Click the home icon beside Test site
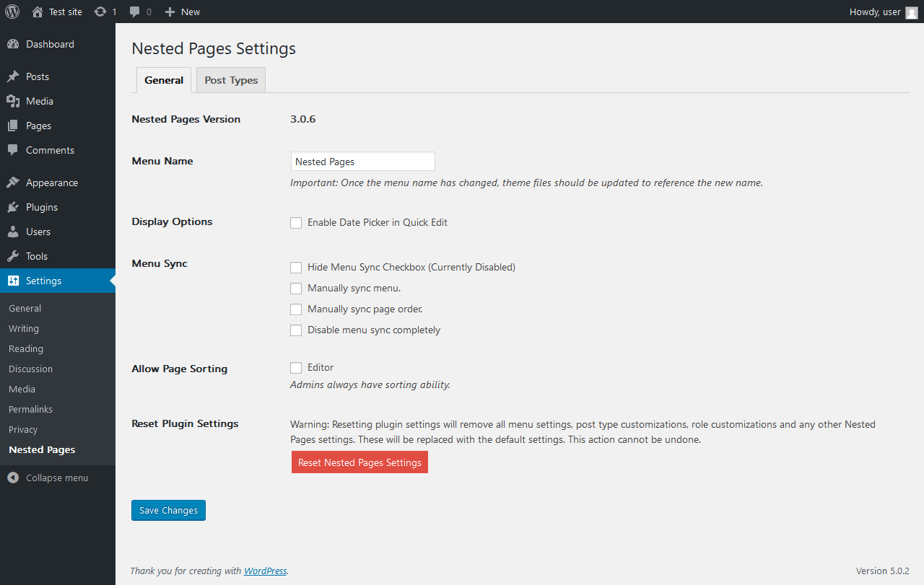The height and width of the screenshot is (585, 924). pyautogui.click(x=38, y=12)
